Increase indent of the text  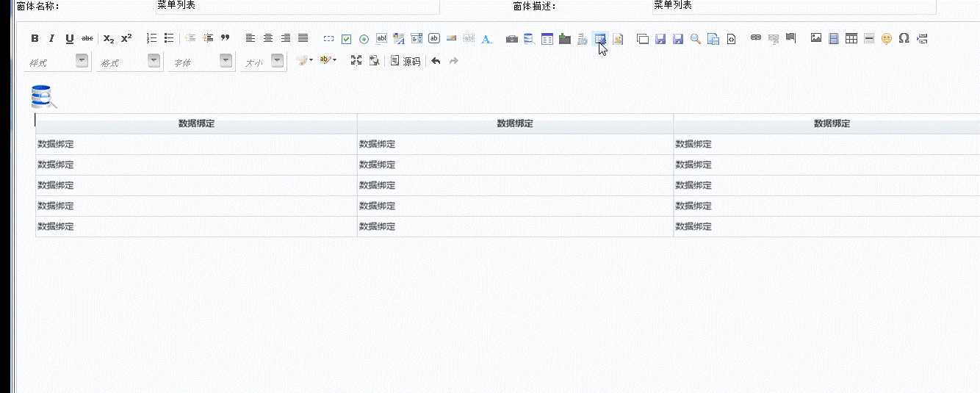208,38
